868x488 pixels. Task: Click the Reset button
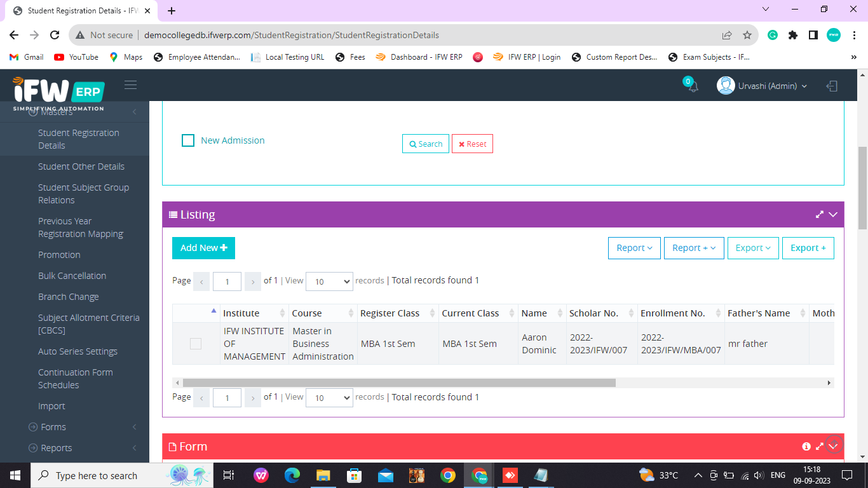[472, 144]
